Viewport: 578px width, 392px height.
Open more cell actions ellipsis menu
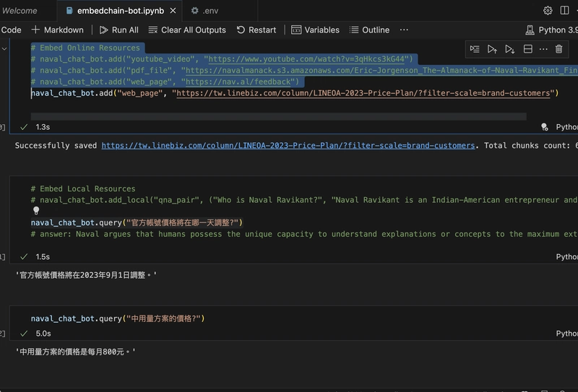543,49
